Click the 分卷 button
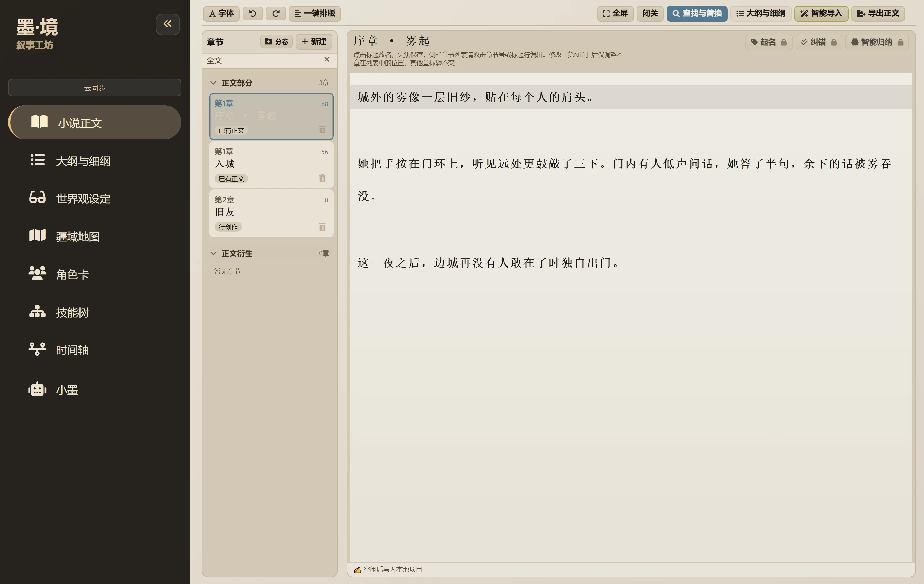Image resolution: width=924 pixels, height=584 pixels. (276, 41)
